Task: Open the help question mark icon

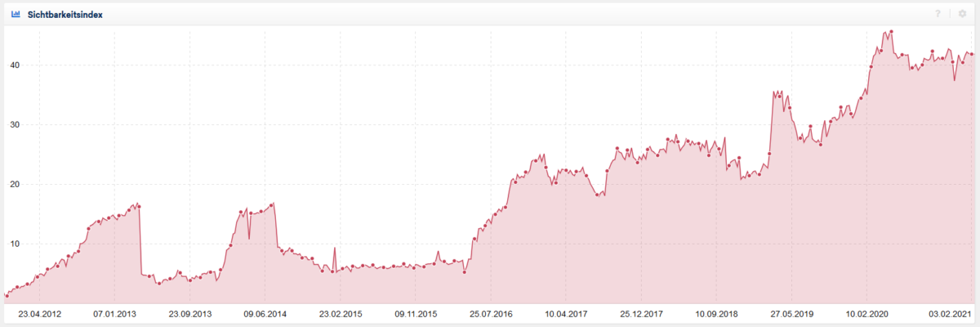Action: coord(938,14)
